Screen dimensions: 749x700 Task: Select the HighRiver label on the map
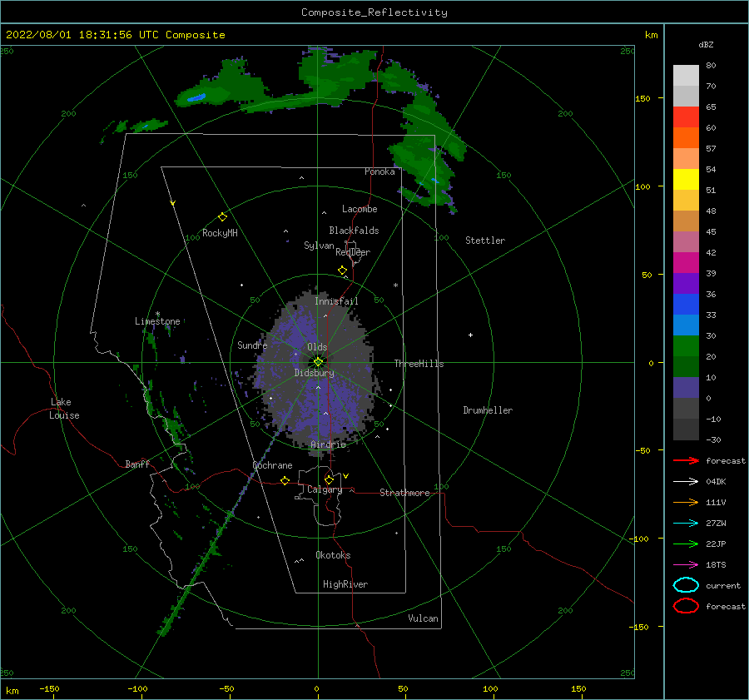pos(345,584)
